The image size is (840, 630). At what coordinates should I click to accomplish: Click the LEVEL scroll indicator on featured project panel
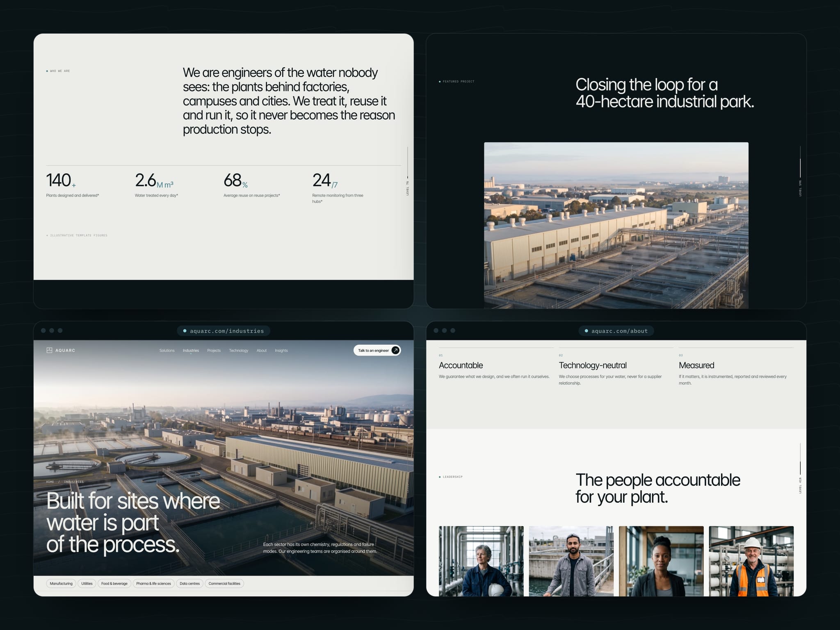click(800, 171)
